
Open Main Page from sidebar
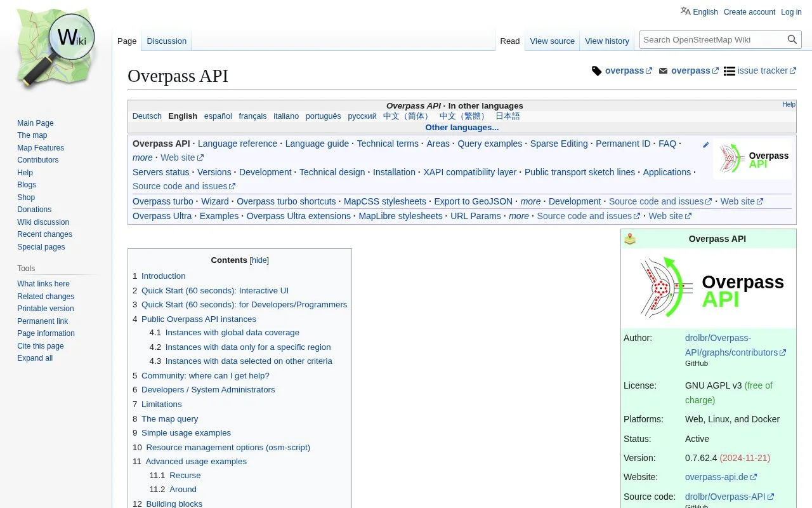(36, 123)
